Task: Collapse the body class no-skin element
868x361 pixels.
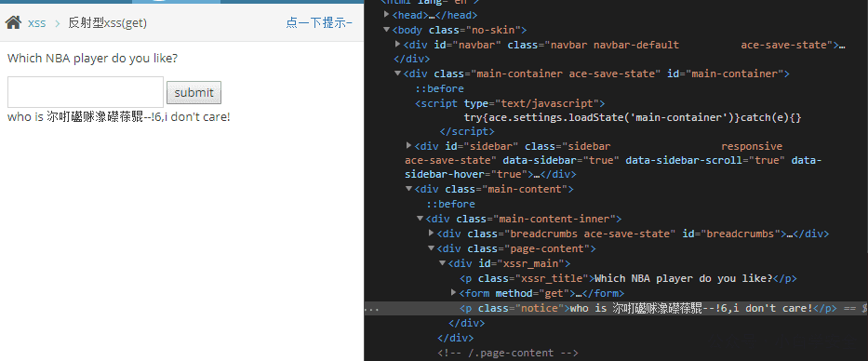Action: coord(387,30)
